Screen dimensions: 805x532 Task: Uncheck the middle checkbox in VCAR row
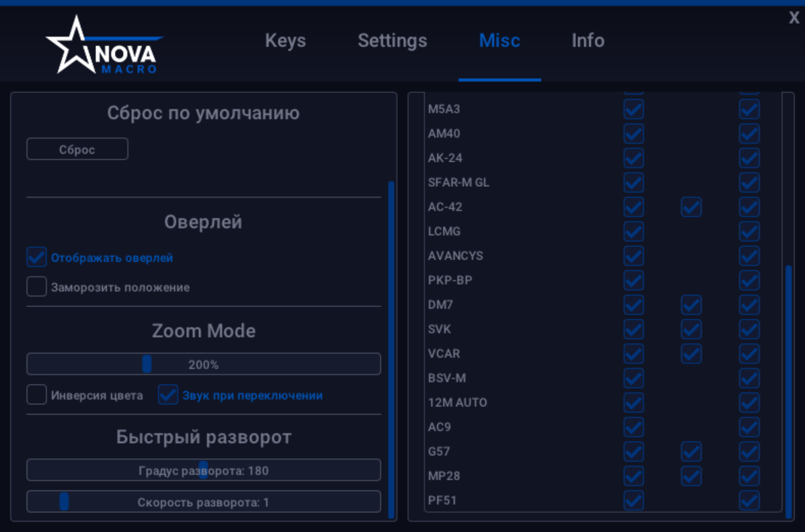tap(692, 353)
